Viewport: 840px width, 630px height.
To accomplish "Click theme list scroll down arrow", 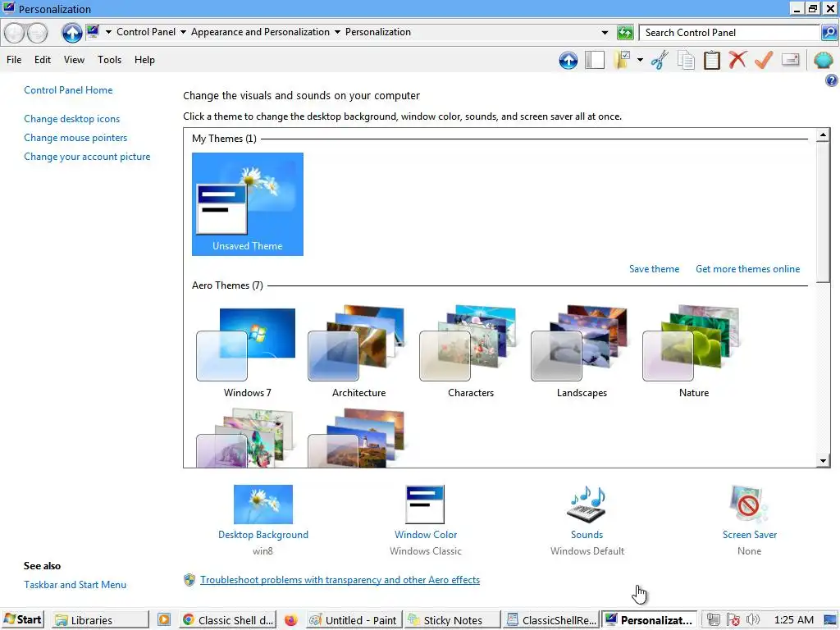I will [824, 461].
